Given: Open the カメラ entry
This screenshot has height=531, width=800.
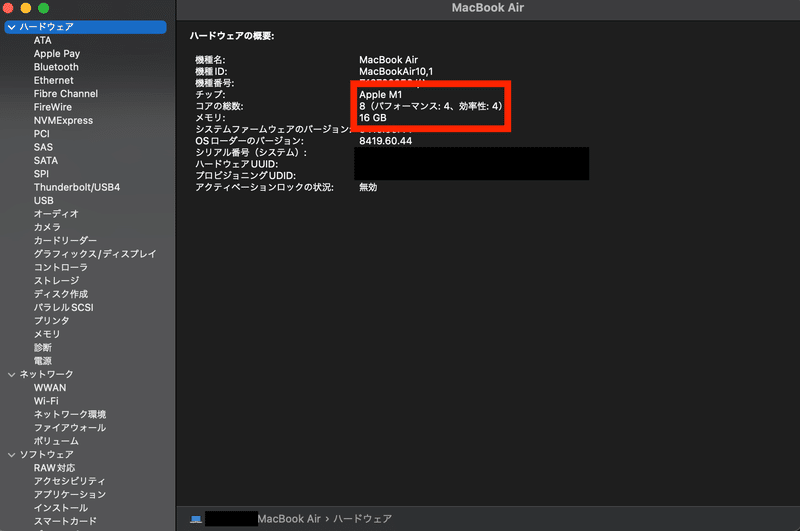Looking at the screenshot, I should tap(47, 227).
